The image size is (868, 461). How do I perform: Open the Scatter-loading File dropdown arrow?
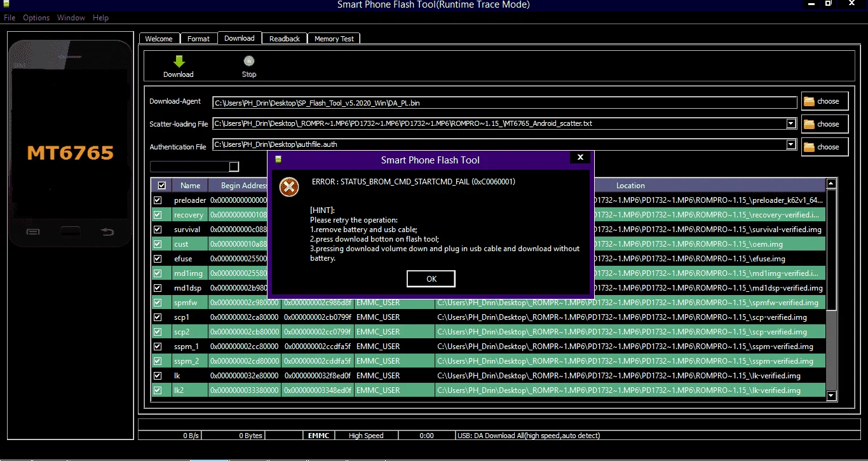click(x=791, y=123)
